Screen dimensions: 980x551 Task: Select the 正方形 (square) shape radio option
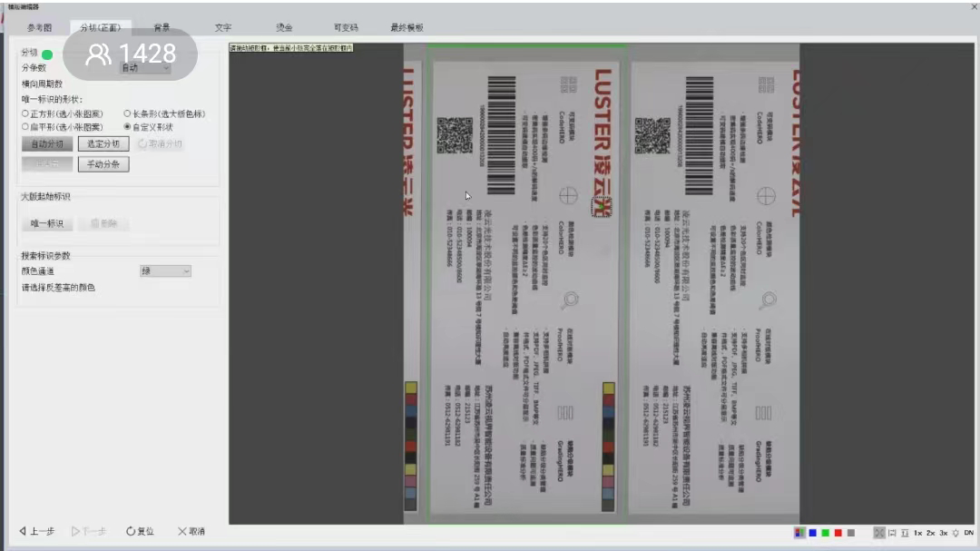tap(25, 113)
